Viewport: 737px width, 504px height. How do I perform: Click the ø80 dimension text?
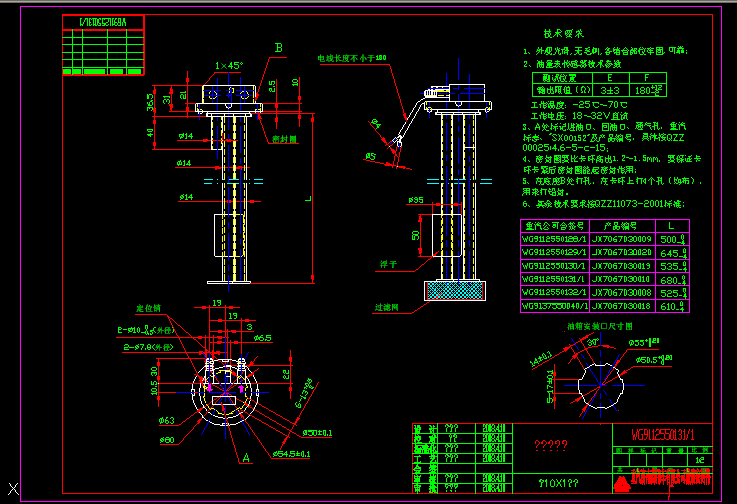(167, 439)
